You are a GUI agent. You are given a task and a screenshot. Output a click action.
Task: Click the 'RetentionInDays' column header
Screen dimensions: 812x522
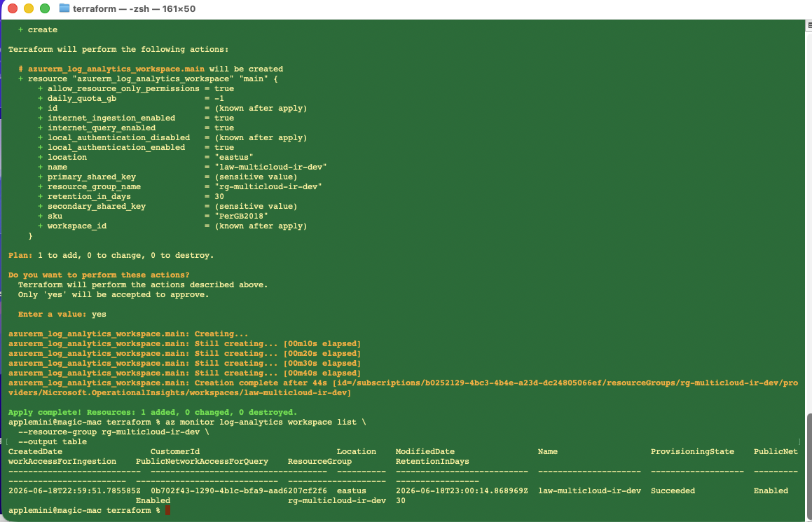pyautogui.click(x=432, y=462)
